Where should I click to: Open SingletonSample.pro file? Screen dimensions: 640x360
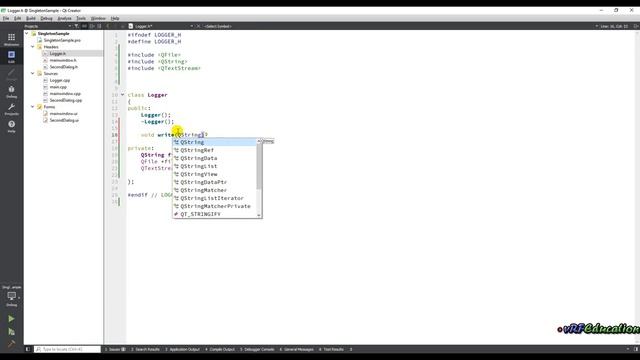62,40
